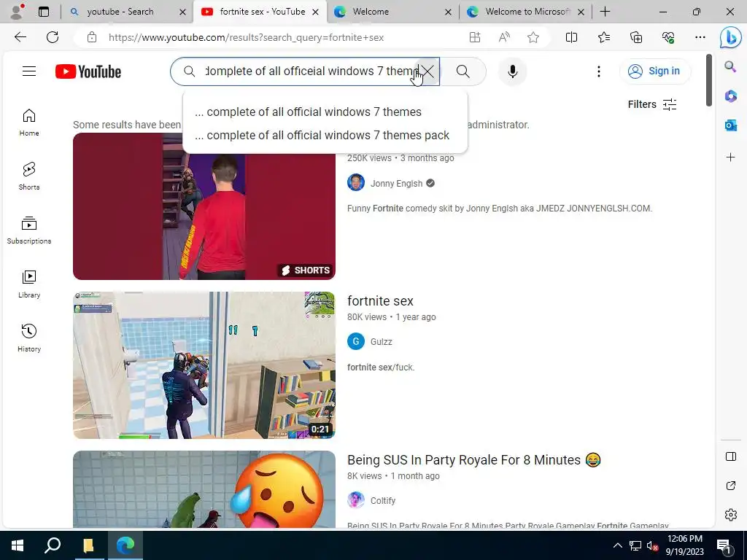
Task: Open the YouTube guide hamburger menu
Action: 29,71
